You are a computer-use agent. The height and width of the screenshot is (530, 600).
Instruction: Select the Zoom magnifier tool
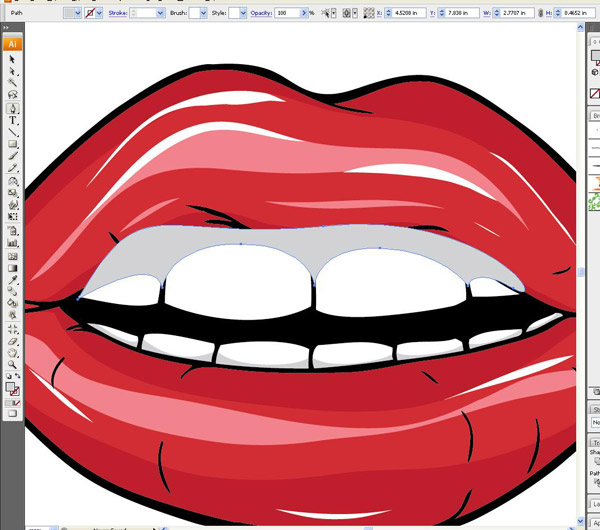(x=13, y=364)
